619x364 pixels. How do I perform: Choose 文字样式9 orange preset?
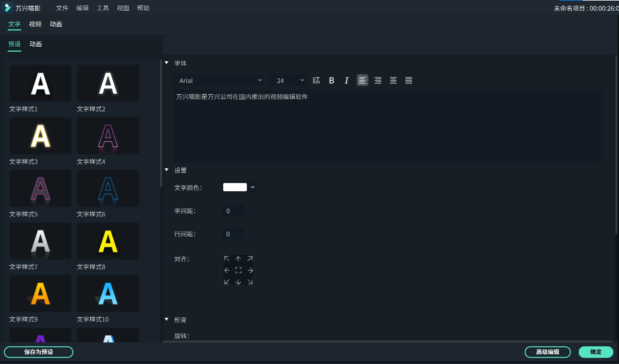pos(41,293)
